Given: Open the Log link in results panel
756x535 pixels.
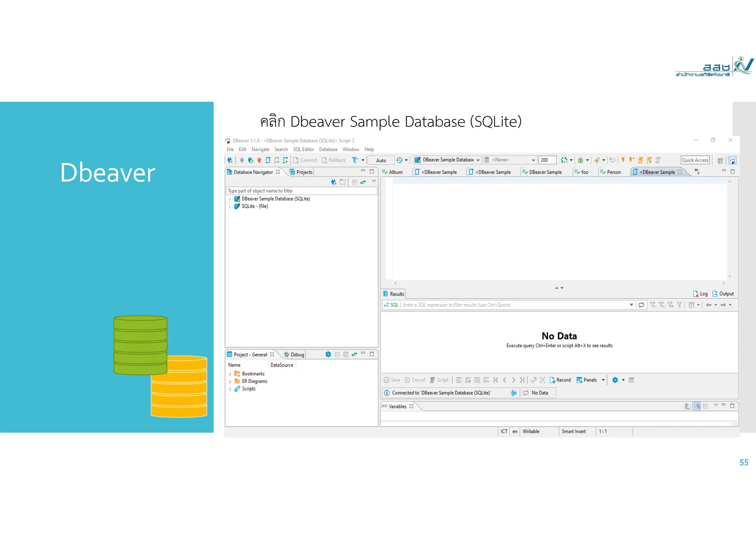Looking at the screenshot, I should click(700, 294).
